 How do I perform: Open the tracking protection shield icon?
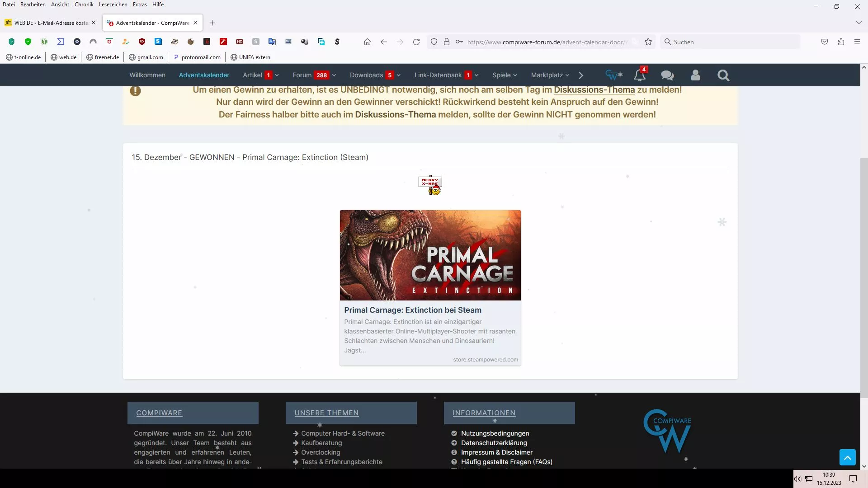tap(434, 42)
